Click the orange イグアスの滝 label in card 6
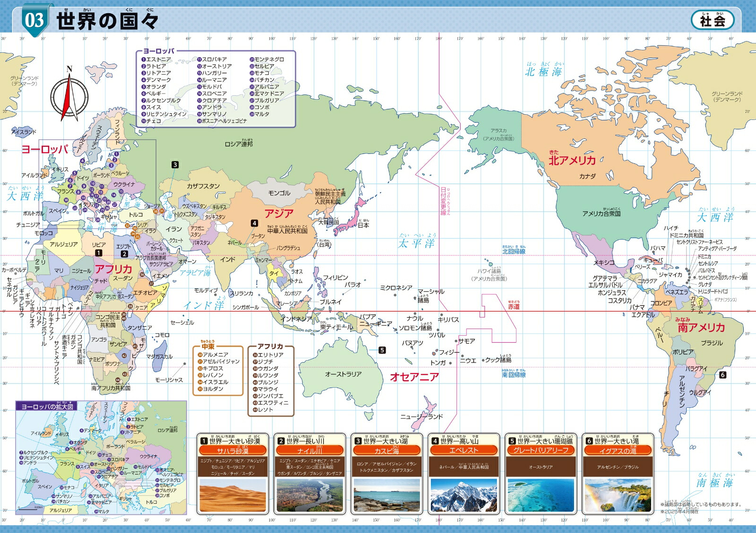This screenshot has width=756, height=533. pyautogui.click(x=618, y=451)
